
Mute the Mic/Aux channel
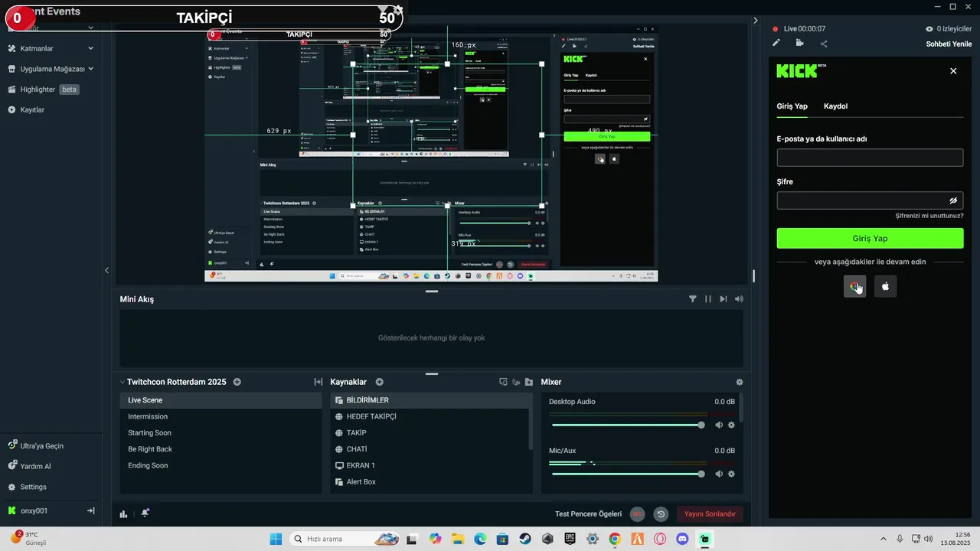point(719,474)
